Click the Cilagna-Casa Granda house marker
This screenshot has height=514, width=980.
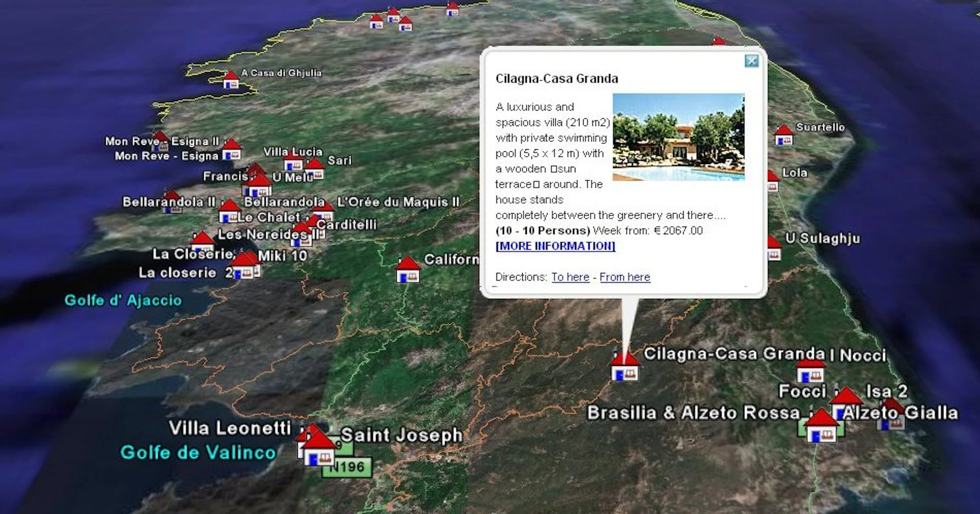[624, 367]
